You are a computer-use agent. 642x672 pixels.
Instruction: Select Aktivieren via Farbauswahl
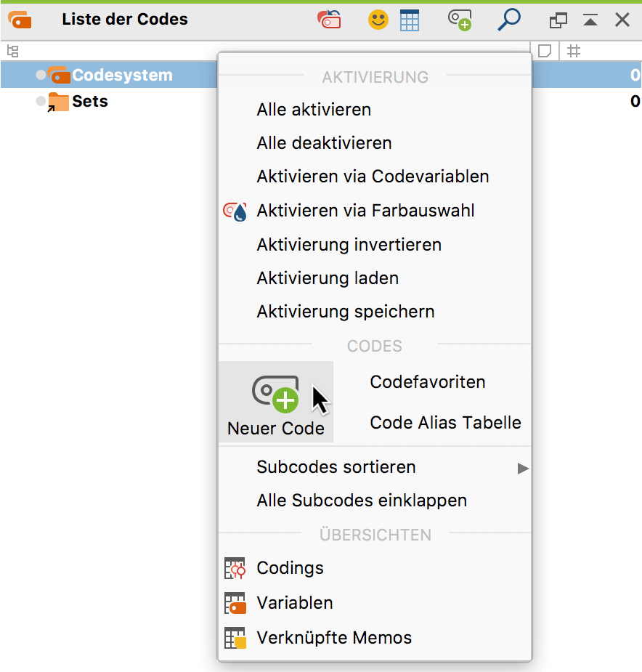365,211
